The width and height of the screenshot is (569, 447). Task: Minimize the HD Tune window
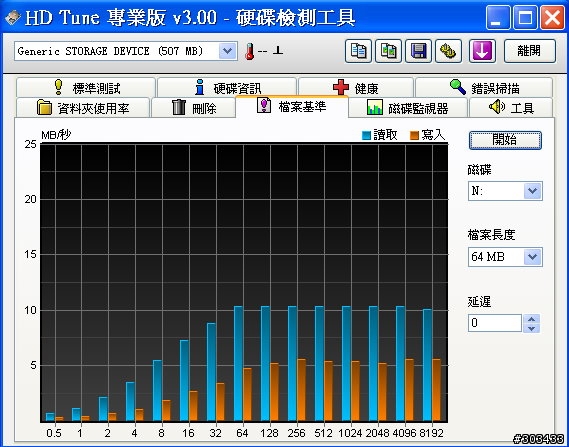coord(498,17)
